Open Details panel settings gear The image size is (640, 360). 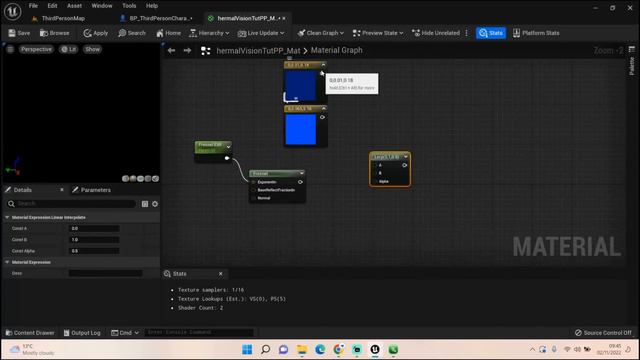(155, 204)
